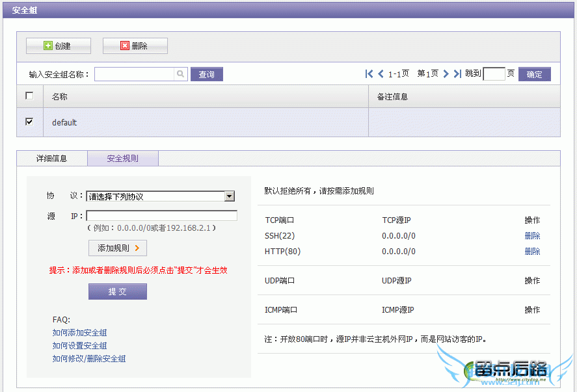Go to previous page arrow

coord(381,74)
